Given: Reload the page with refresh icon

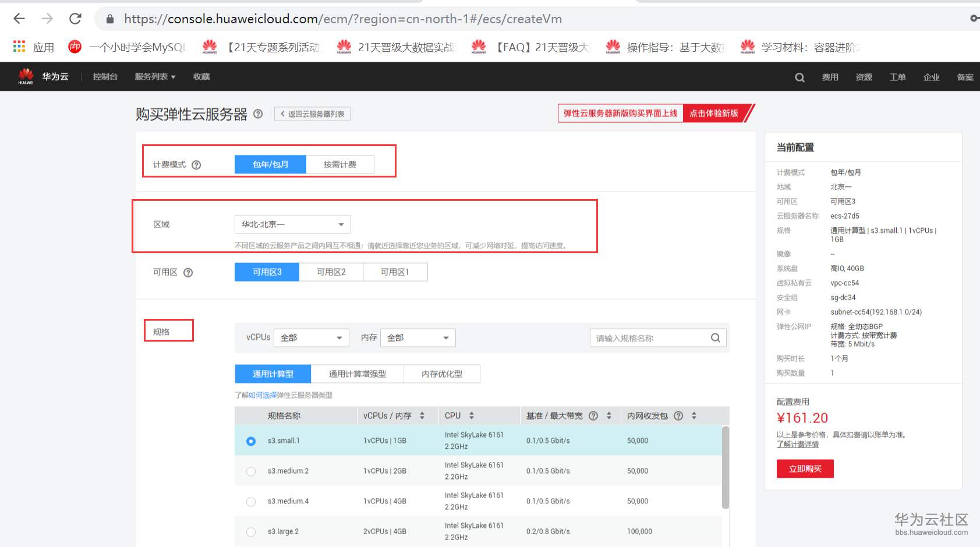Looking at the screenshot, I should tap(75, 19).
